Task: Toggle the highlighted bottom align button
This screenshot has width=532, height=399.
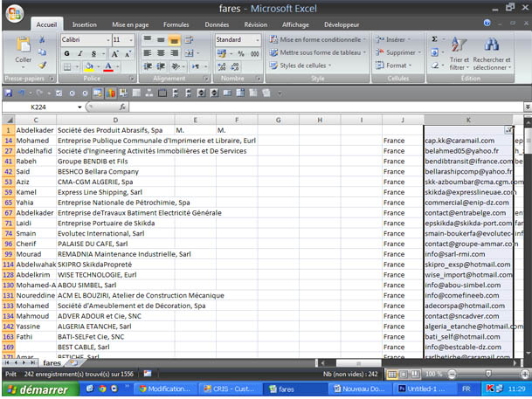Action: (174, 40)
